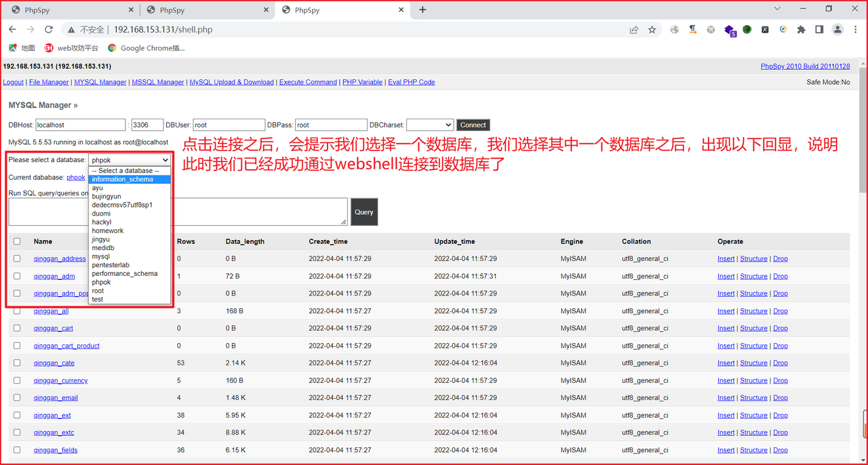Screen dimensions: 868x465
Task: Open the web攻防平台 bookmark
Action: coord(71,48)
